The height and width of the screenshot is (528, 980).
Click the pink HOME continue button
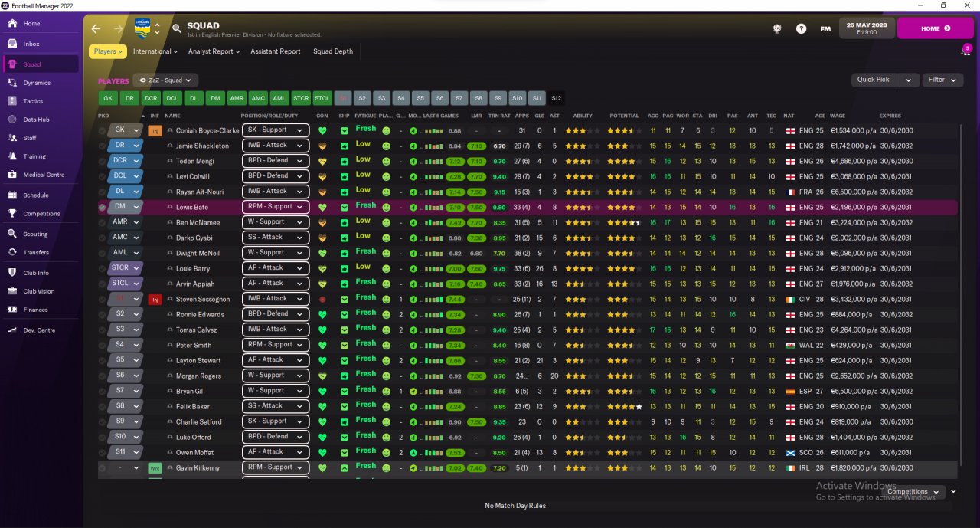pos(935,28)
